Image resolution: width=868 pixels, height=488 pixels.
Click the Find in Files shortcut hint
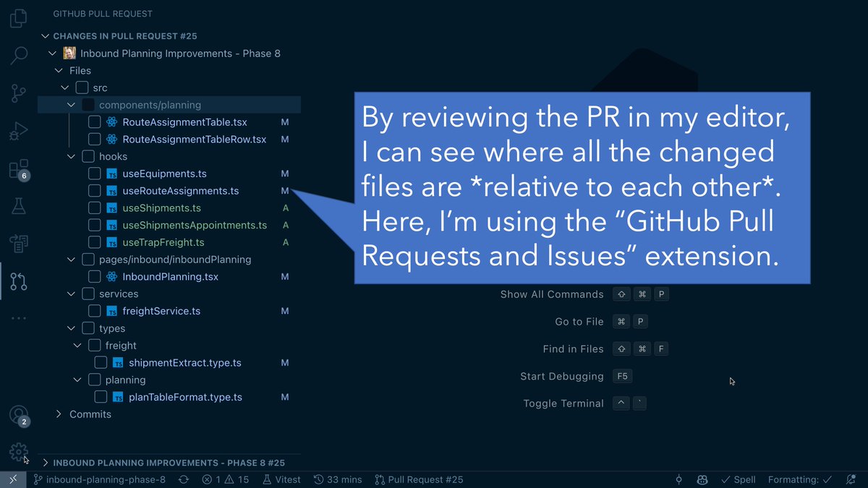pyautogui.click(x=573, y=349)
